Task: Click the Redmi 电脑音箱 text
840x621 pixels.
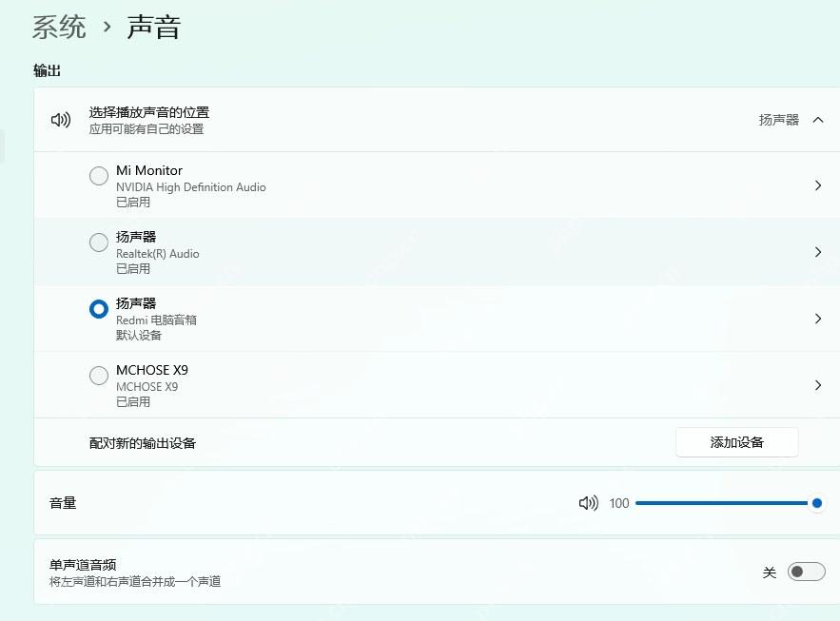Action: click(x=156, y=320)
